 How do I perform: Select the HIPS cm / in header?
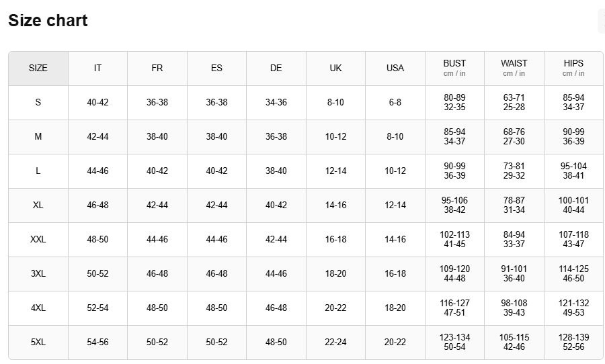573,69
